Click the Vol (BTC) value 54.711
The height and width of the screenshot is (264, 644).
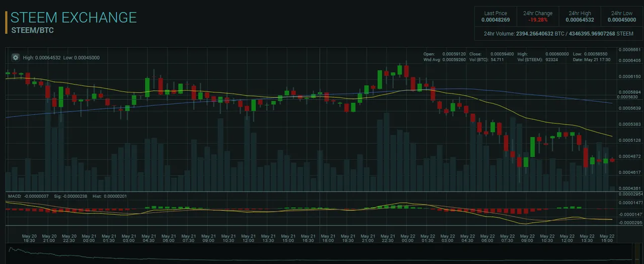click(497, 59)
